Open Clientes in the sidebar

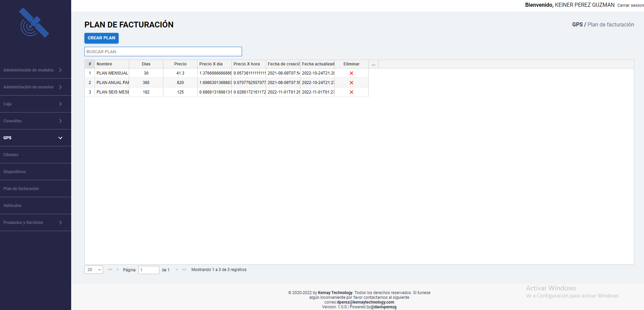coord(11,155)
